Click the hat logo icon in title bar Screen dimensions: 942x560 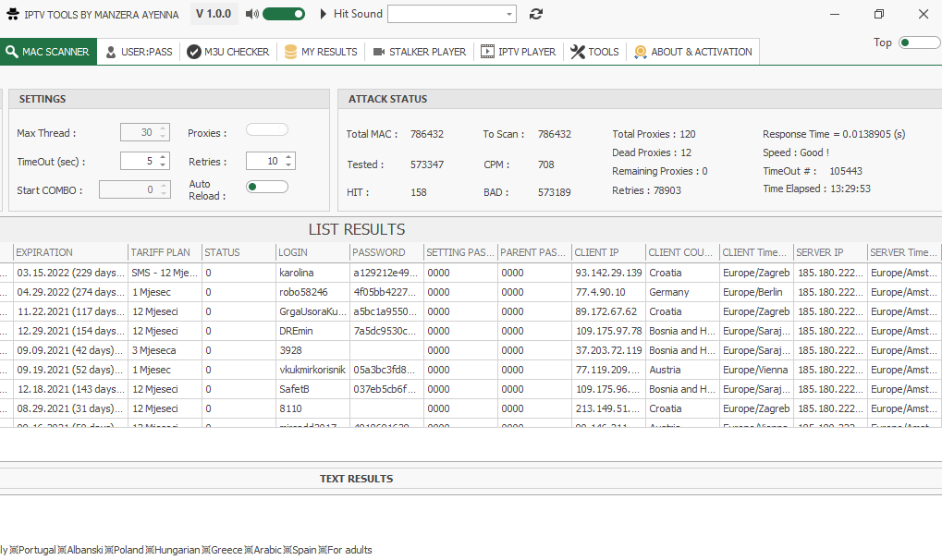pyautogui.click(x=13, y=14)
